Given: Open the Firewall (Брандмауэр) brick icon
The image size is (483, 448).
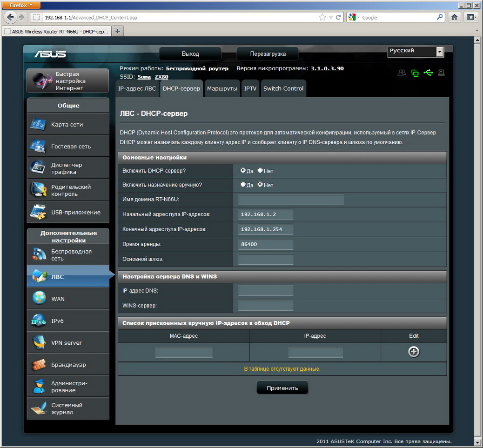Looking at the screenshot, I should click(39, 364).
